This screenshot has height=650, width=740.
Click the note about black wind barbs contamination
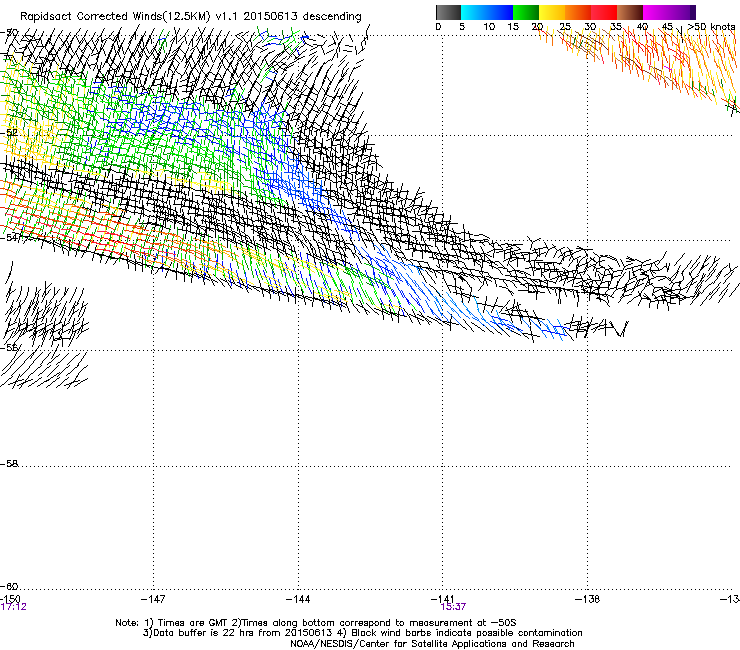[462, 633]
